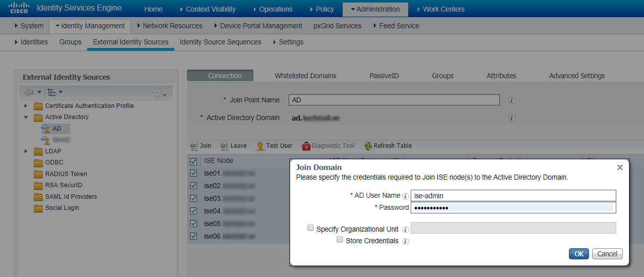This screenshot has width=644, height=277.
Task: Click the Join toolbar action
Action: 201,146
